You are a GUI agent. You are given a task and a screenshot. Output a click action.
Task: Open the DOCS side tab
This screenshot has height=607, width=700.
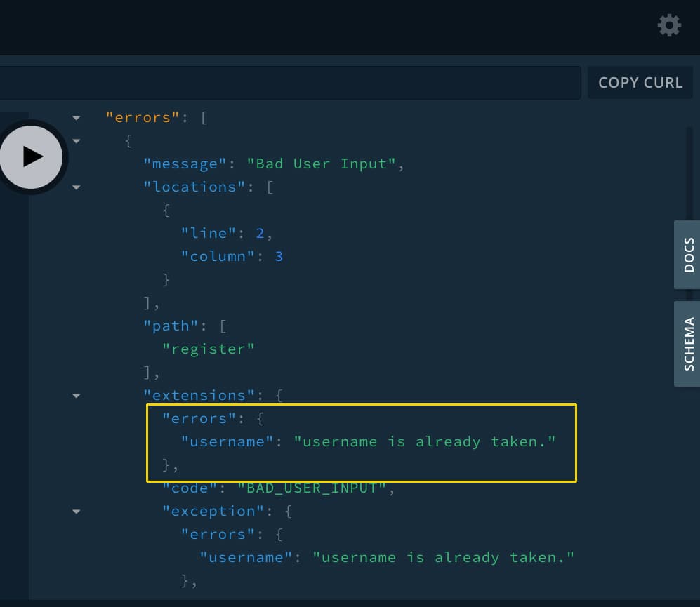tap(687, 255)
